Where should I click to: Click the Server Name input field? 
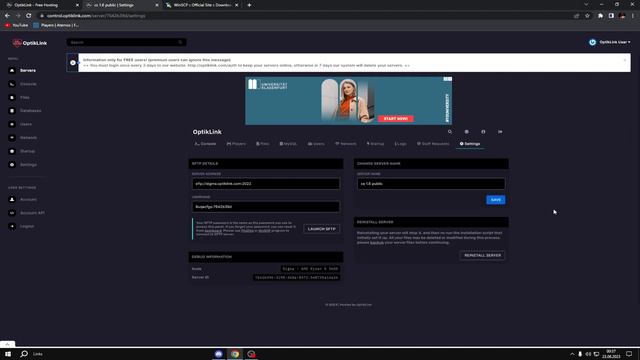click(x=431, y=184)
